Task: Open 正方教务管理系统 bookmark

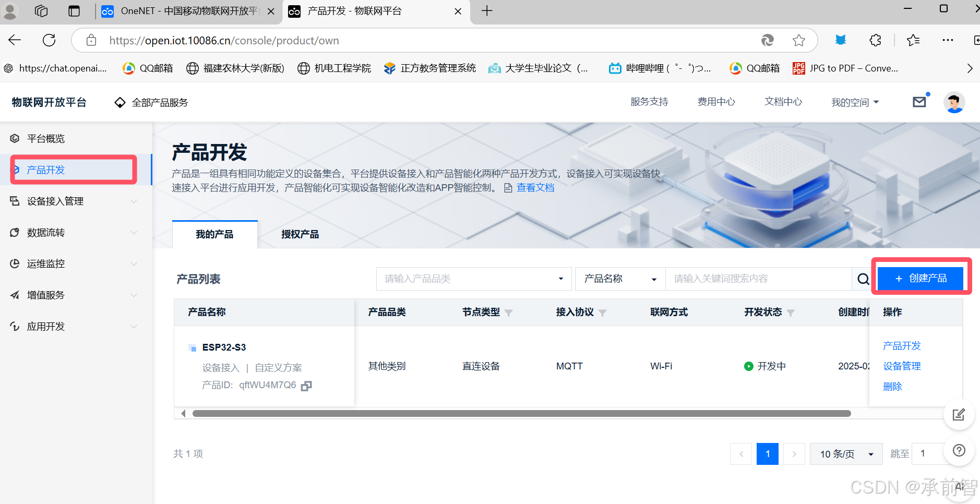Action: tap(430, 68)
